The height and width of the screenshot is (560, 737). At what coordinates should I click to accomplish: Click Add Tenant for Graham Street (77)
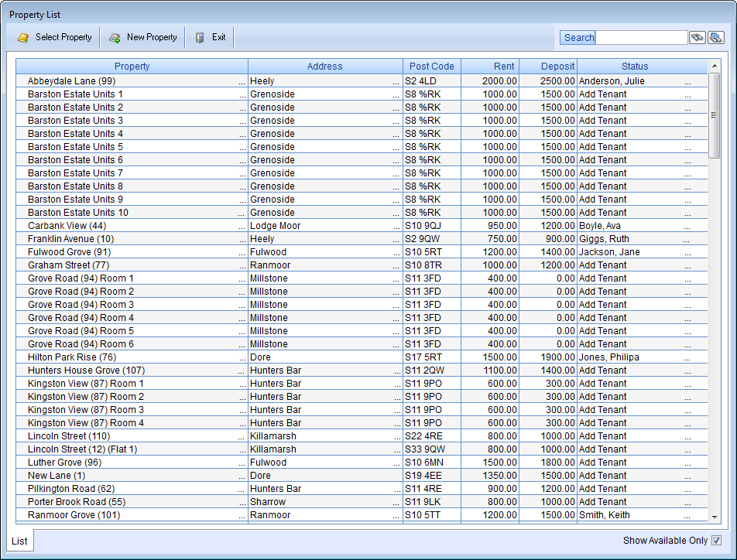click(x=602, y=265)
